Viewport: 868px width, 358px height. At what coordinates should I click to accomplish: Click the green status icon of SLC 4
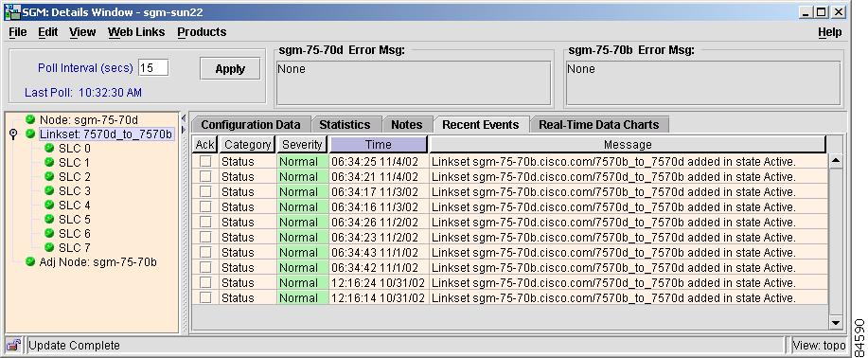click(x=49, y=205)
